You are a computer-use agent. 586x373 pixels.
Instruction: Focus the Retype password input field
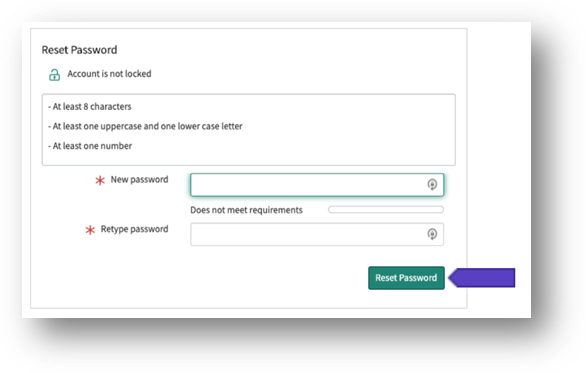317,234
